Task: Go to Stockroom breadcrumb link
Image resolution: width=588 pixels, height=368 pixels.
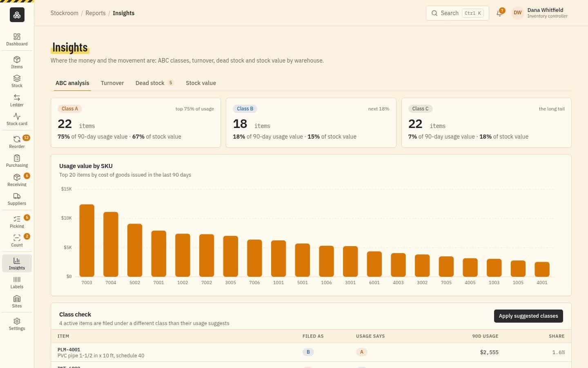Action: coord(65,13)
